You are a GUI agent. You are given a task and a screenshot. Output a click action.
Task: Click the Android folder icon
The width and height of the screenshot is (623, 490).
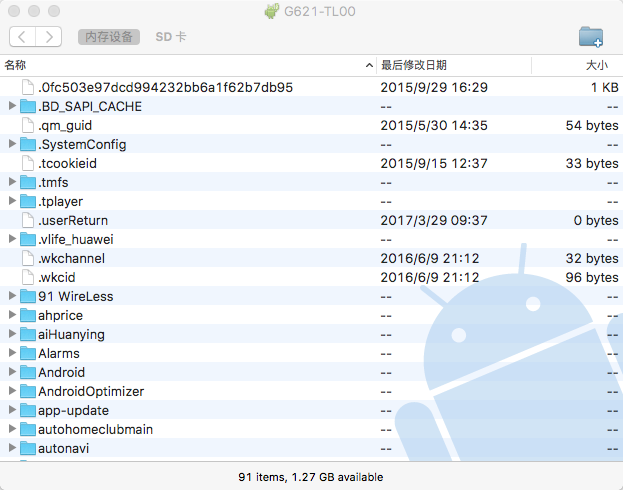(28, 372)
